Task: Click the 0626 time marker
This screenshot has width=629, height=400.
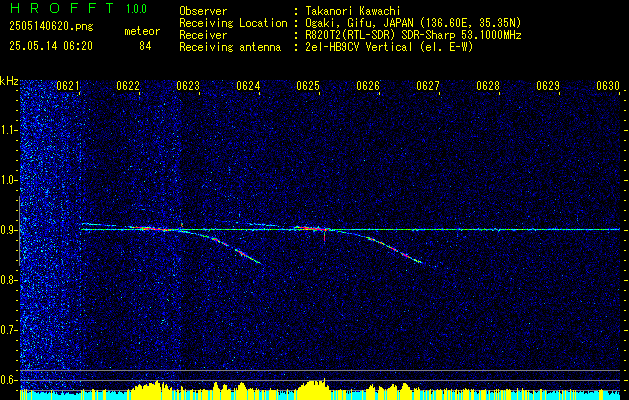Action: pyautogui.click(x=368, y=85)
